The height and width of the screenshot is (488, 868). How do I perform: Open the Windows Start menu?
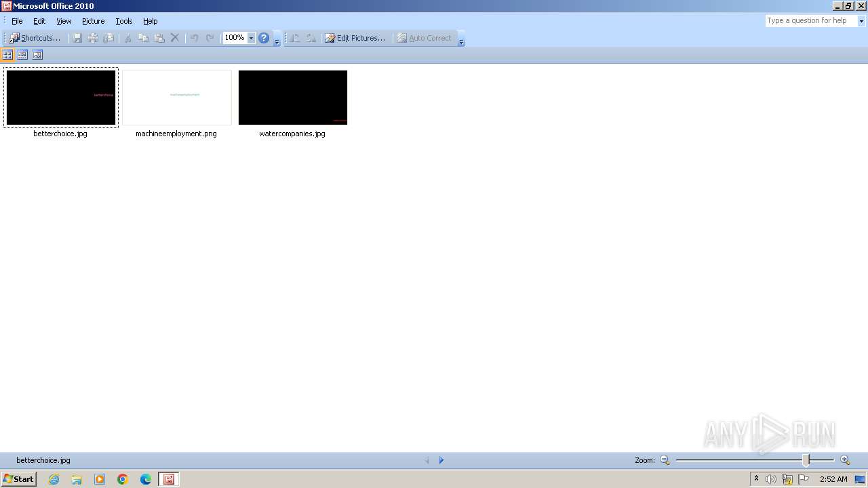coord(18,479)
